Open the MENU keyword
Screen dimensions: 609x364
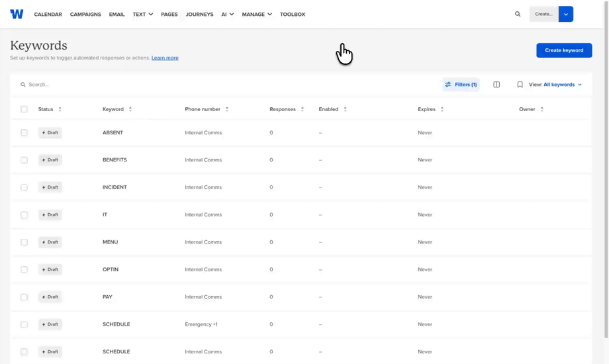point(111,242)
